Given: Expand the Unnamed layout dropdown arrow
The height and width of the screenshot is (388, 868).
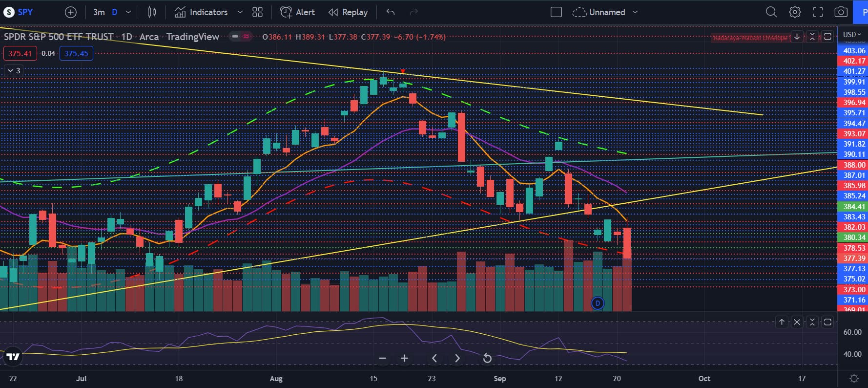Looking at the screenshot, I should tap(635, 12).
